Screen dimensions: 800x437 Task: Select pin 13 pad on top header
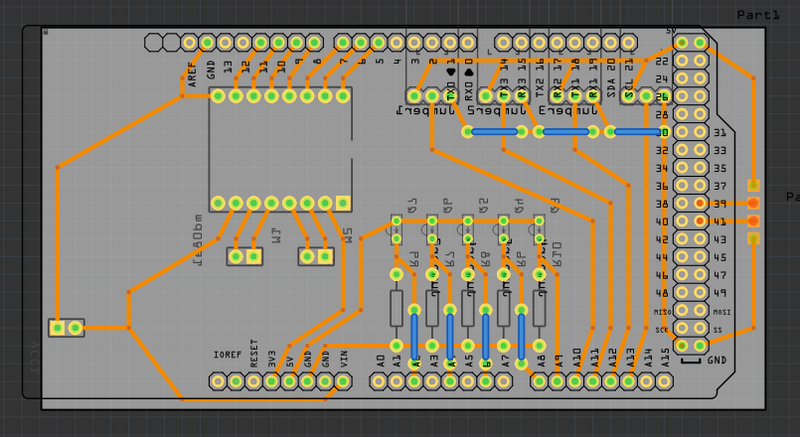pos(226,42)
